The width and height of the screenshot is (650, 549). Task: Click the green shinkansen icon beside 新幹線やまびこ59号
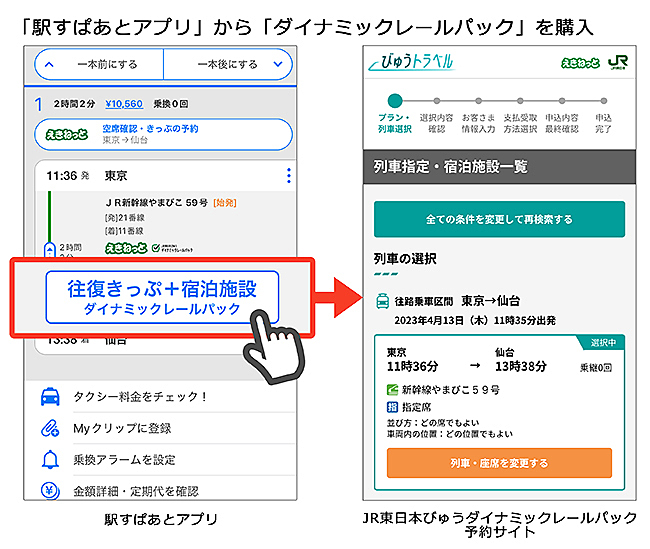[392, 389]
